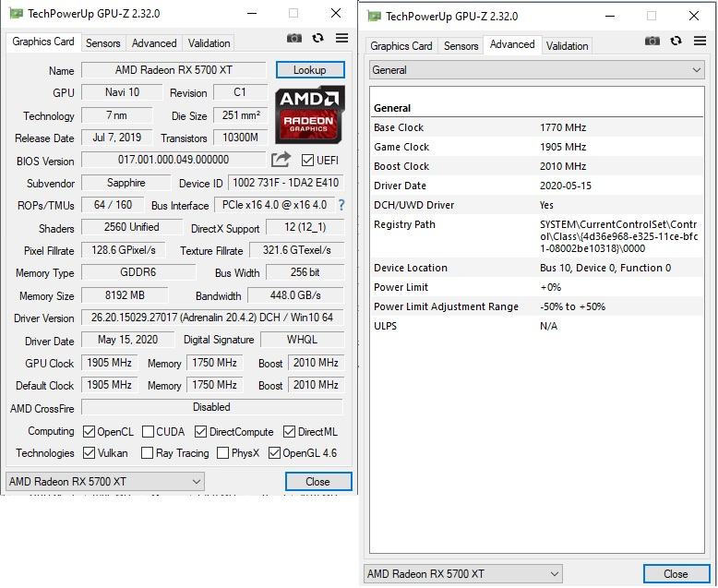Click the Registry Path row

(537, 236)
